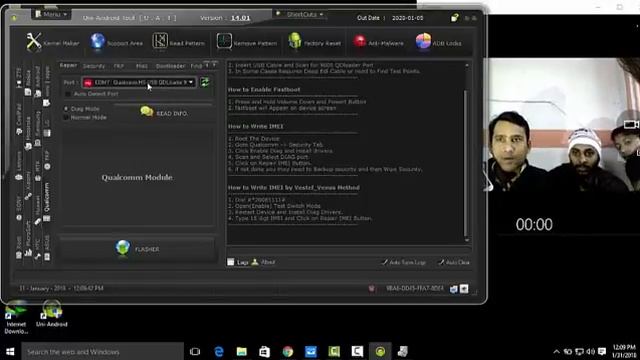Run Factory Reset android icon
Image resolution: width=640 pixels, height=360 pixels.
295,41
